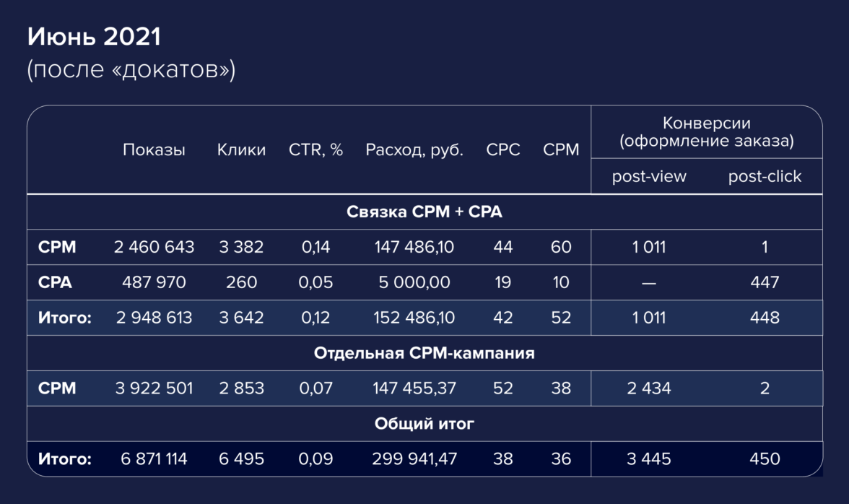The width and height of the screenshot is (849, 504).
Task: Click the impressions value 2 460 643
Action: tap(154, 247)
